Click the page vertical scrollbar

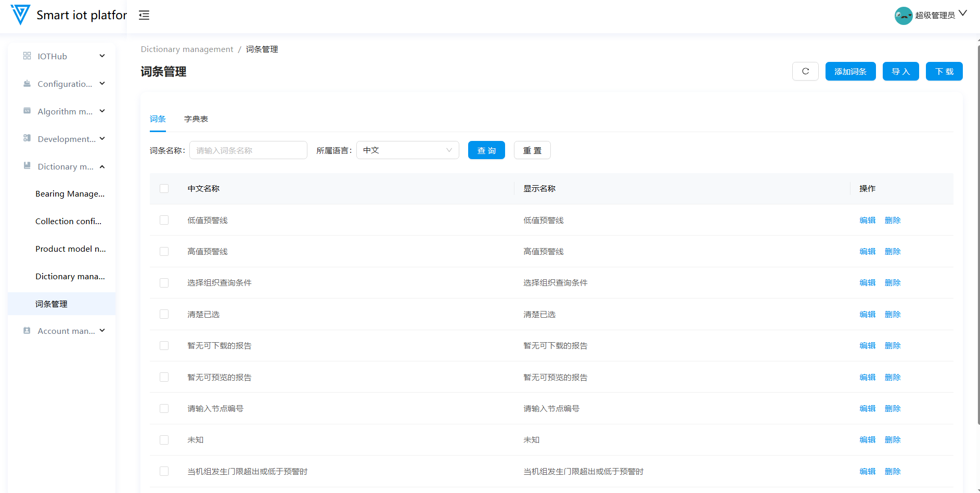(978, 234)
